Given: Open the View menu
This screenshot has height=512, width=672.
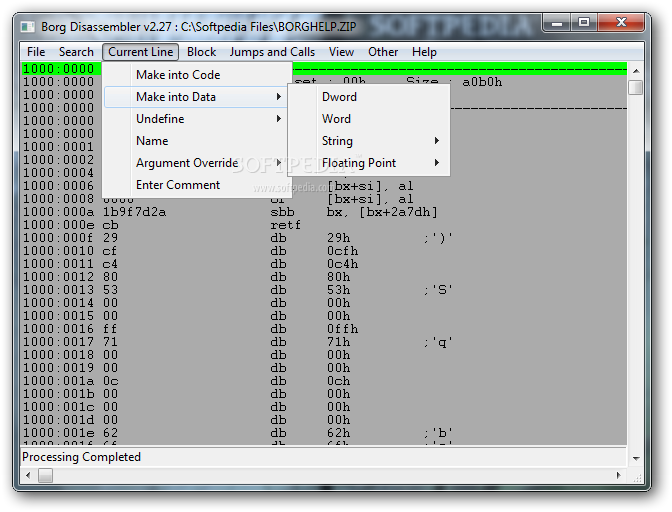Looking at the screenshot, I should tap(341, 52).
